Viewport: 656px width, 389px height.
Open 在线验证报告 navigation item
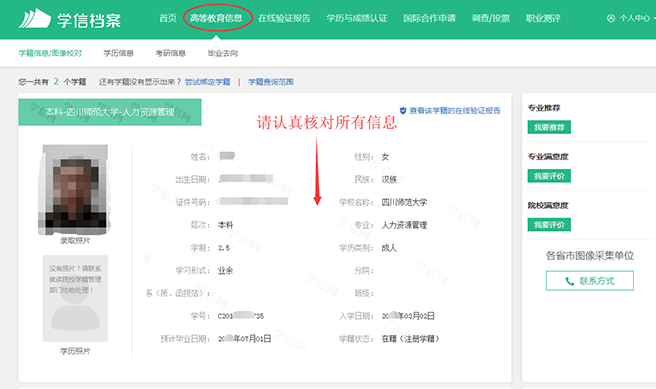pos(284,18)
